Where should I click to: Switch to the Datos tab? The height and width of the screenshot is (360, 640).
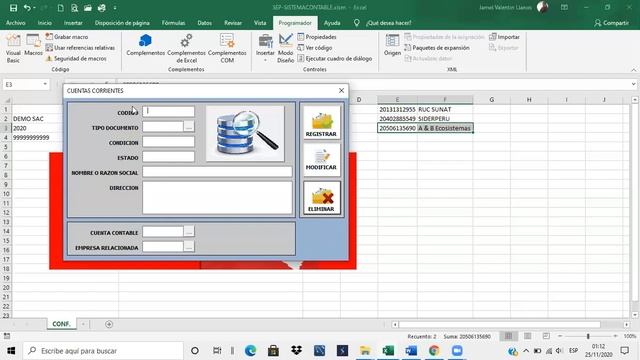[x=204, y=23]
